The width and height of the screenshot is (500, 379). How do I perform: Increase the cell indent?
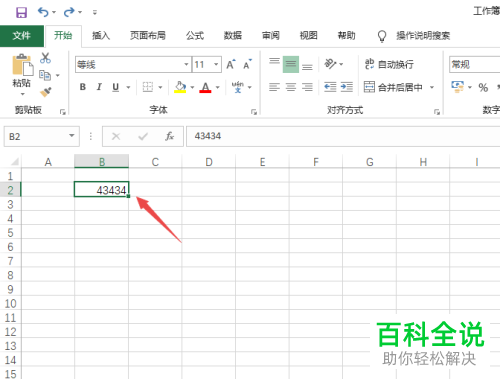(x=347, y=87)
